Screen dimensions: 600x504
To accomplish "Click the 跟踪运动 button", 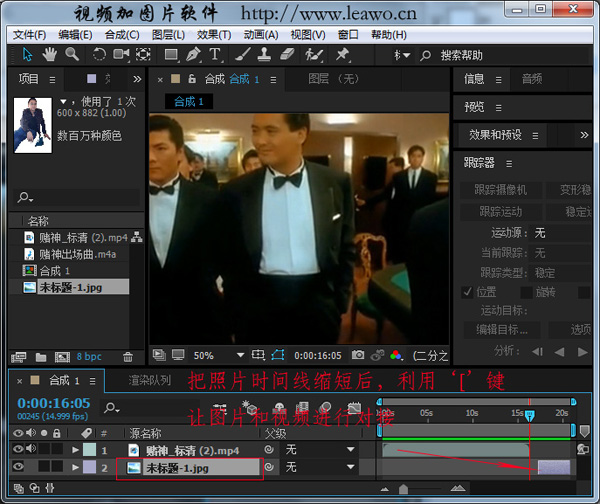I will click(501, 212).
